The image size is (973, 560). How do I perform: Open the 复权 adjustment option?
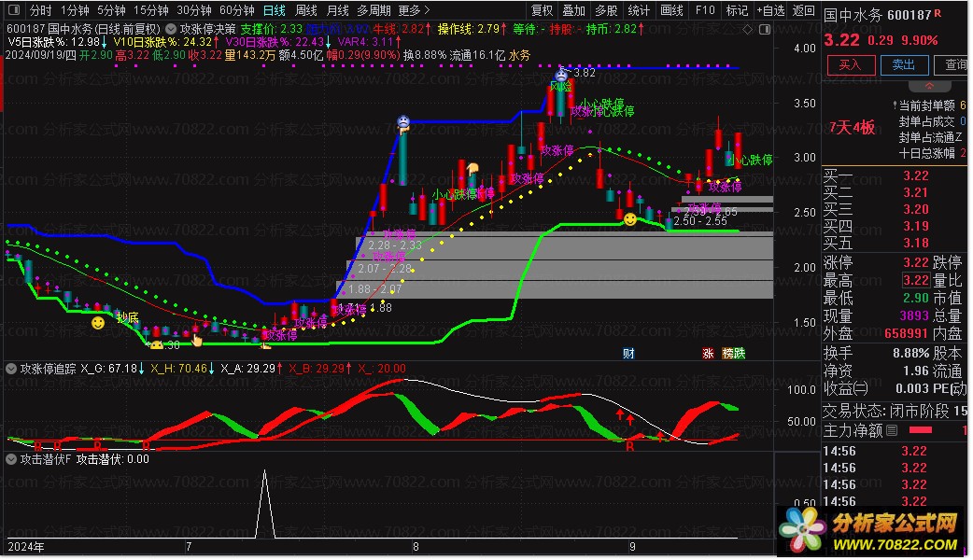click(x=542, y=10)
